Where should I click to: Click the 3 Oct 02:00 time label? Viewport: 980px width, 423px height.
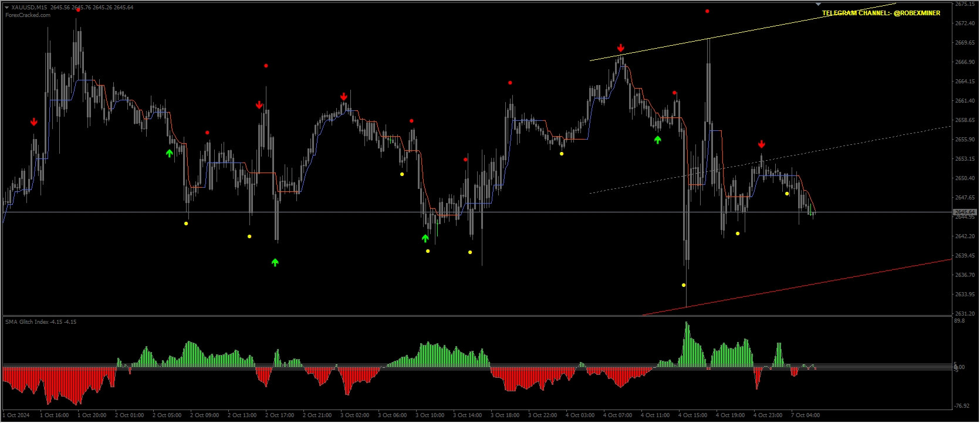(x=354, y=415)
